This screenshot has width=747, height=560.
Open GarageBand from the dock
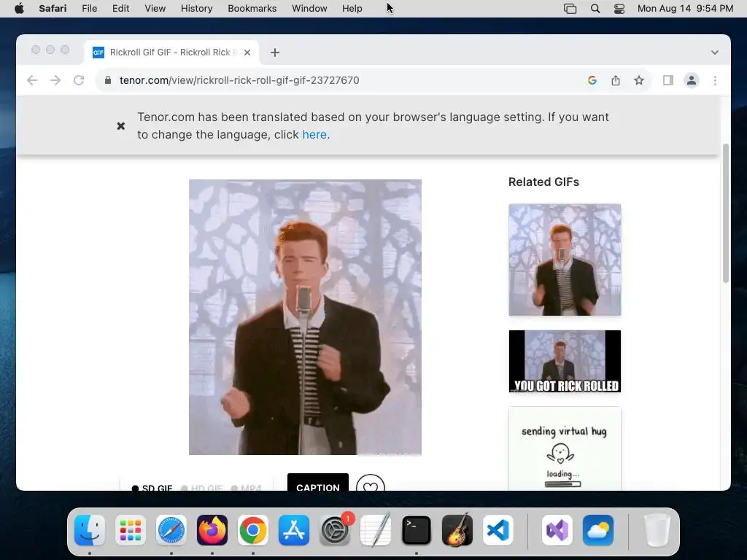[x=457, y=530]
